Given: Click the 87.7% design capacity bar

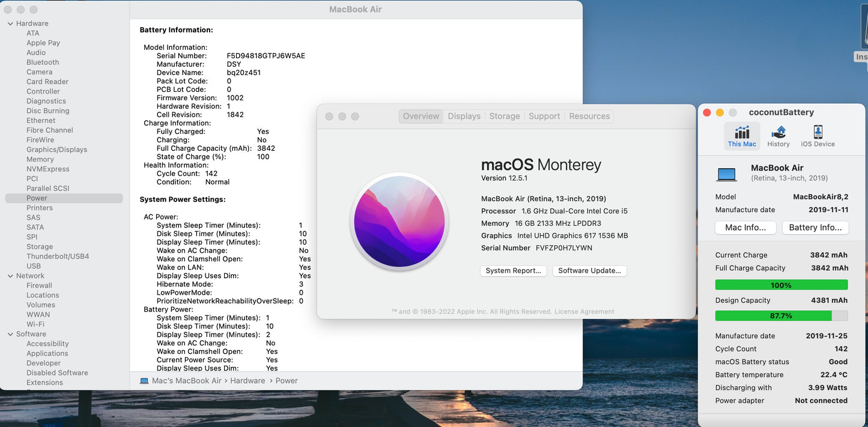Looking at the screenshot, I should [781, 316].
